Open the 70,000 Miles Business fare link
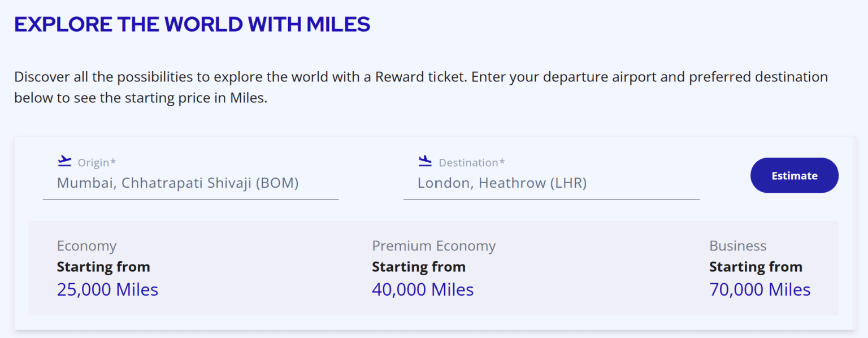 click(759, 289)
